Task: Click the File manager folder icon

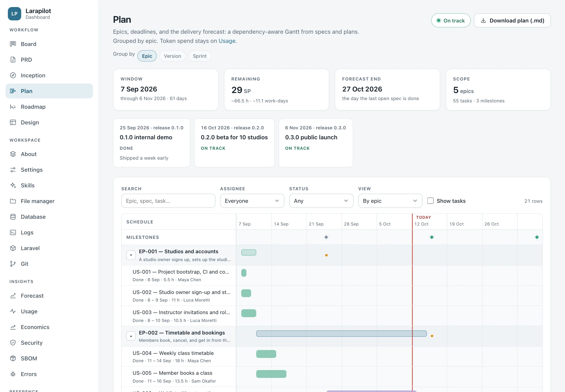Action: click(13, 201)
